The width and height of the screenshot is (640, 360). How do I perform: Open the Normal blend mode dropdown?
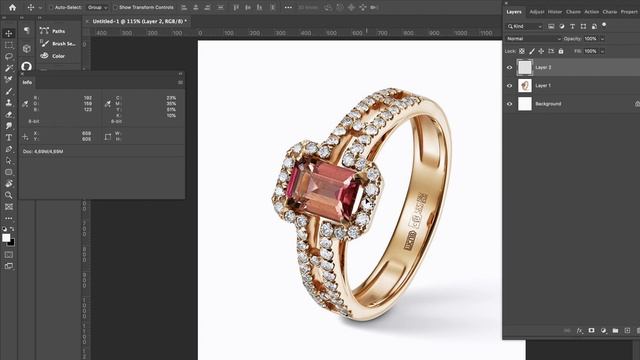(x=533, y=39)
